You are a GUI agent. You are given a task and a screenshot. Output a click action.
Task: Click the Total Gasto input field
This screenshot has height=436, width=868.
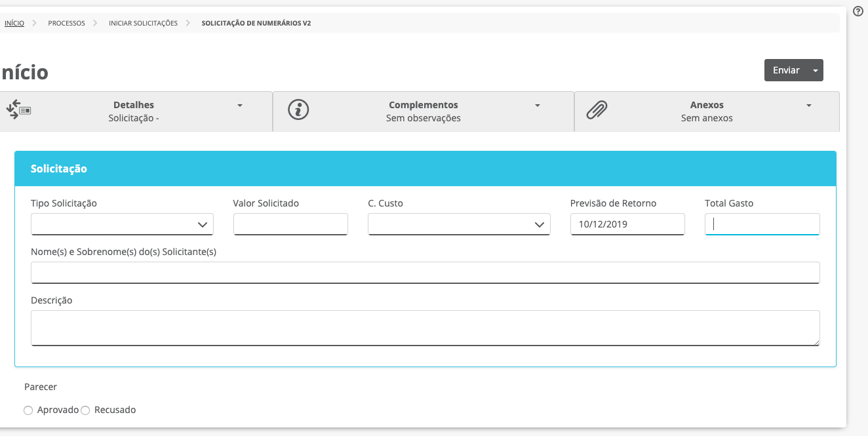coord(762,224)
